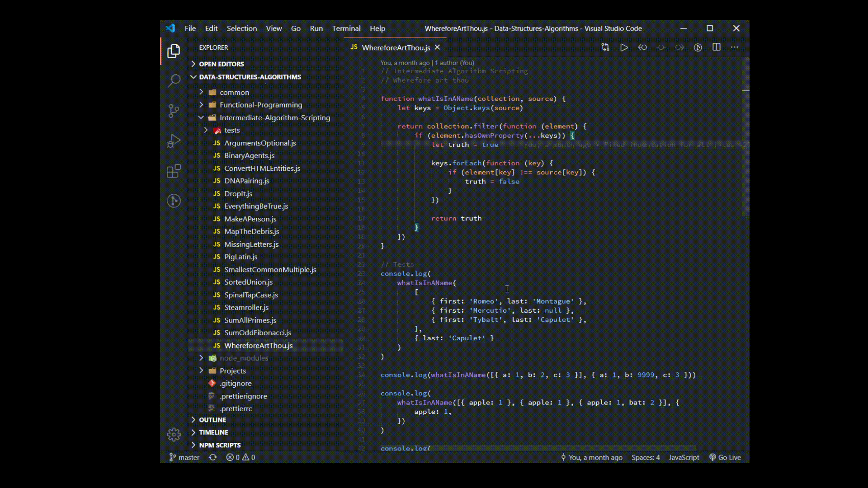Split the editor with the split icon
Viewport: 868px width, 488px height.
coord(717,47)
